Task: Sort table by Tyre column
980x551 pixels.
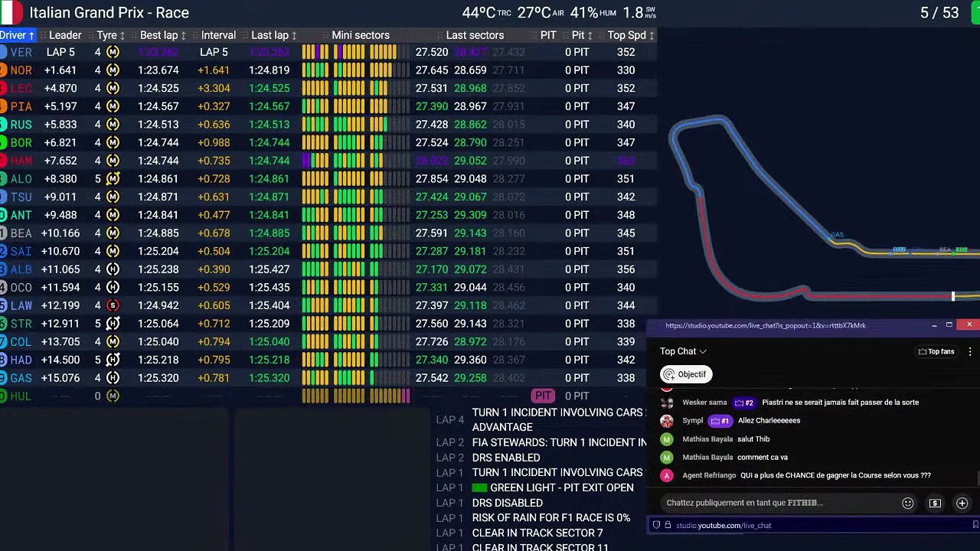Action: coord(111,35)
